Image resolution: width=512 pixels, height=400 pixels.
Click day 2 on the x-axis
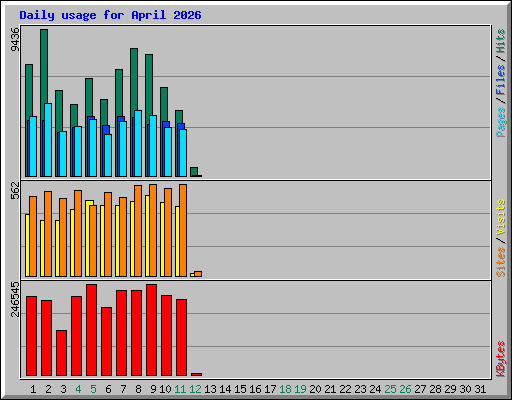coord(48,389)
